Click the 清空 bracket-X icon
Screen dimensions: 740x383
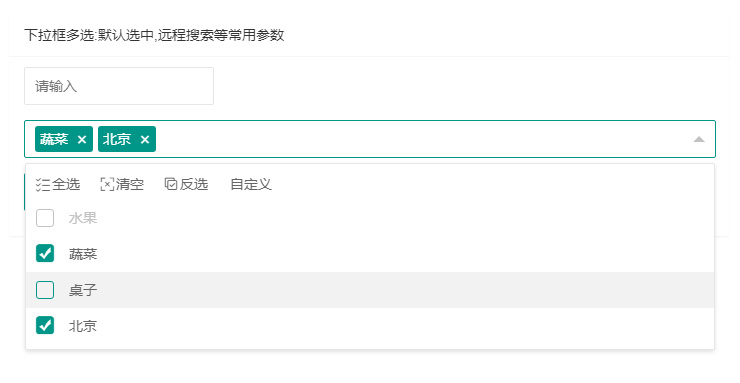pyautogui.click(x=107, y=184)
